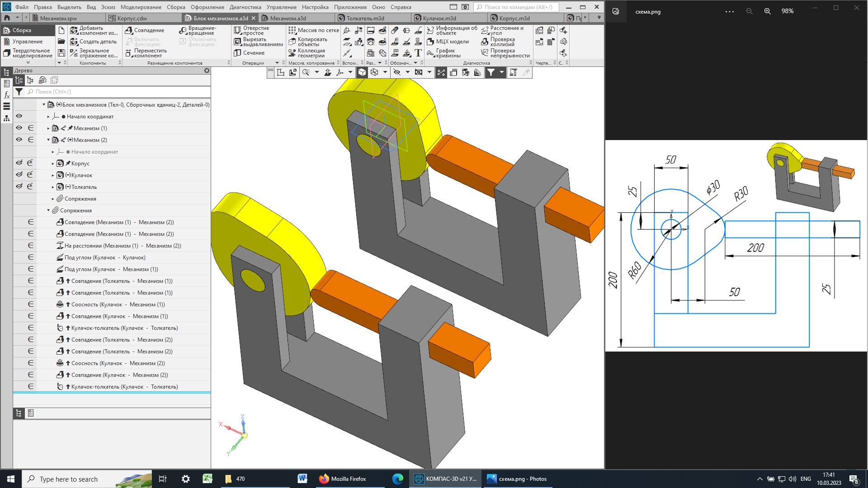Hide Механизм (1) using eye icon
The height and width of the screenshot is (488, 868).
pyautogui.click(x=19, y=128)
